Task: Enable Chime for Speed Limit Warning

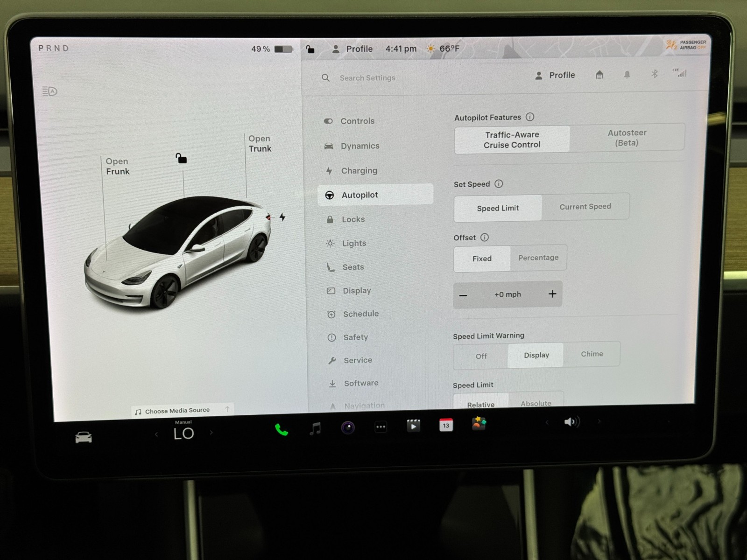Action: (x=592, y=354)
